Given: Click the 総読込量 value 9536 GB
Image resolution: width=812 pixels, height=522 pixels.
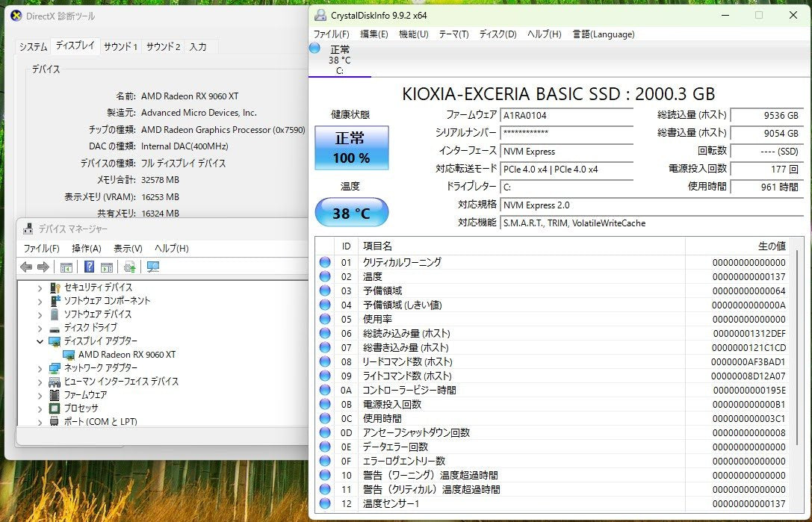Looking at the screenshot, I should [x=767, y=116].
